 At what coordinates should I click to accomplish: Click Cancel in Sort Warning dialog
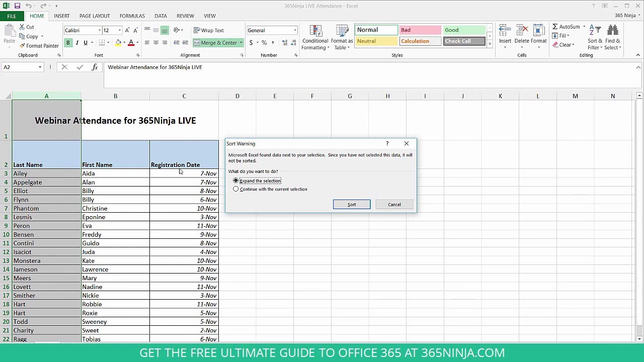[x=394, y=205]
